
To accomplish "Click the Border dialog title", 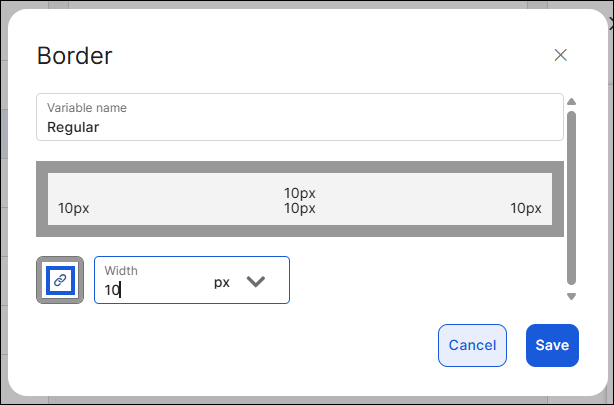I will [74, 56].
